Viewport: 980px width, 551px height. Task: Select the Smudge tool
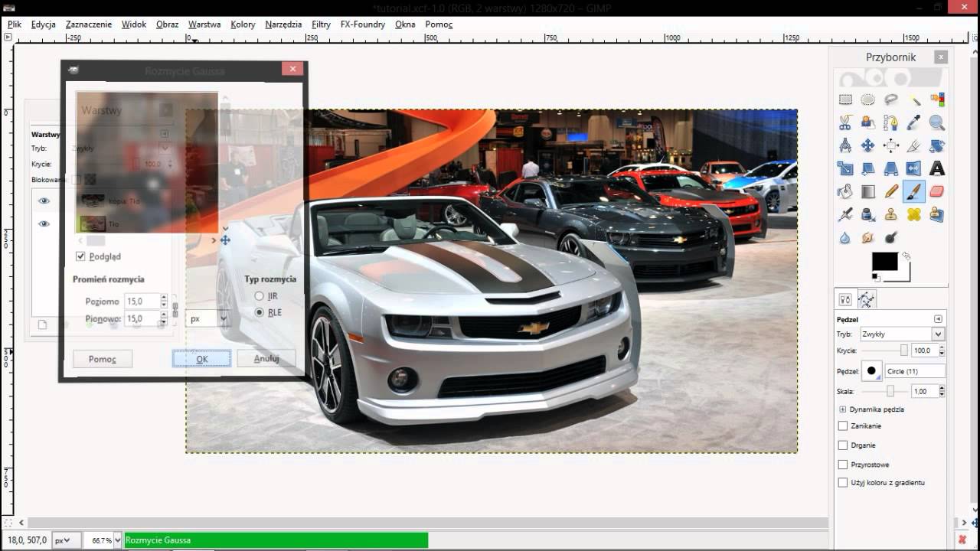click(868, 237)
